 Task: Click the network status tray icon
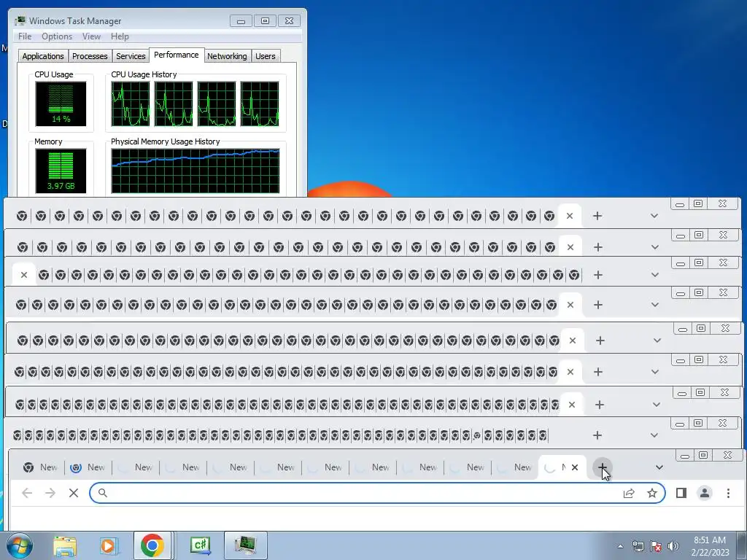coord(638,546)
